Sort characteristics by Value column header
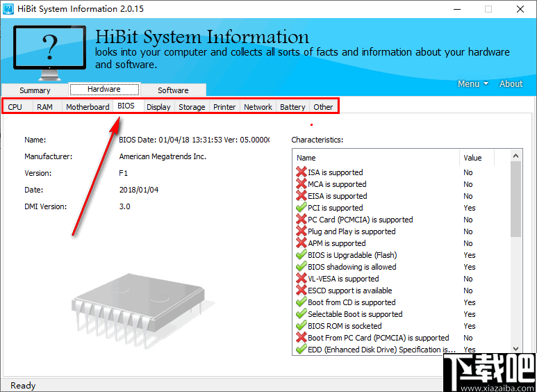The width and height of the screenshot is (537, 392). [x=477, y=158]
